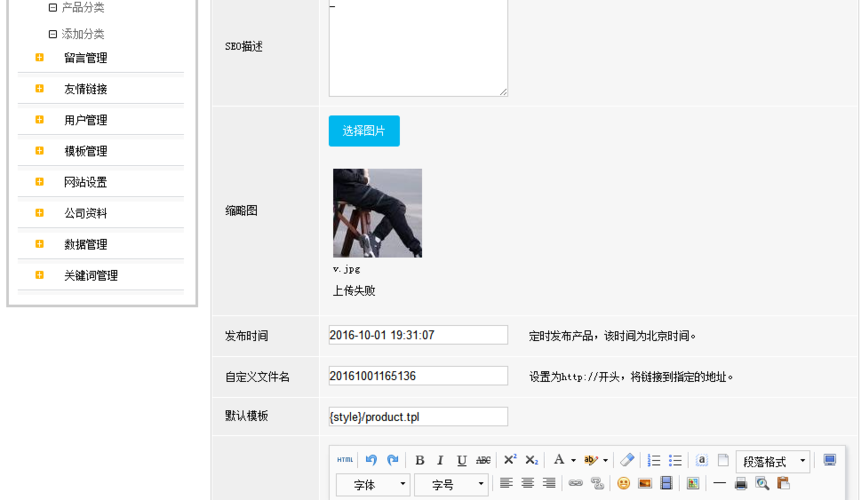Align text left

click(506, 483)
